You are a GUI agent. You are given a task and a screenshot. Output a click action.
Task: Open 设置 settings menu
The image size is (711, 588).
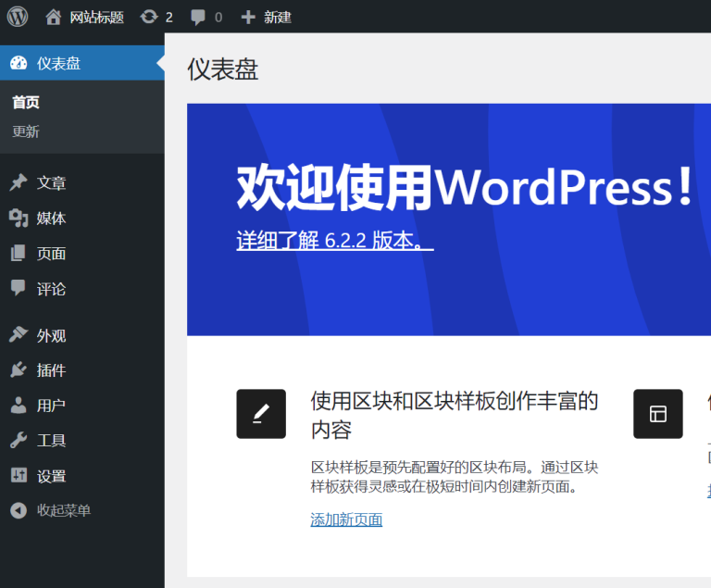[x=51, y=476]
